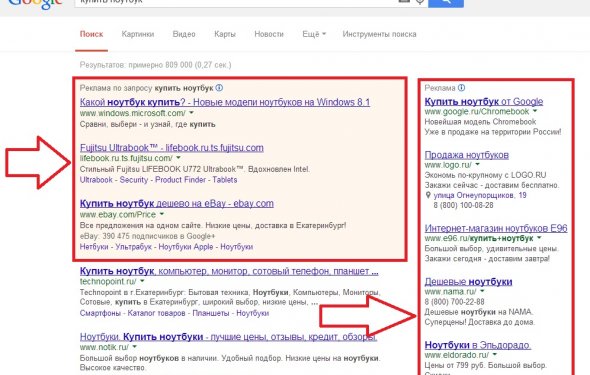Open 'Купить ноутбук дешево на eBay' link

[x=176, y=203]
